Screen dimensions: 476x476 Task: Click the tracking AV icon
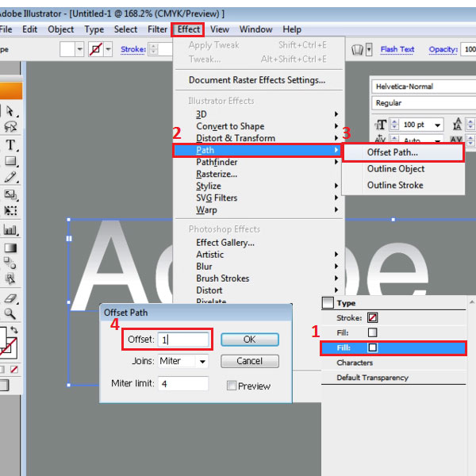[457, 140]
